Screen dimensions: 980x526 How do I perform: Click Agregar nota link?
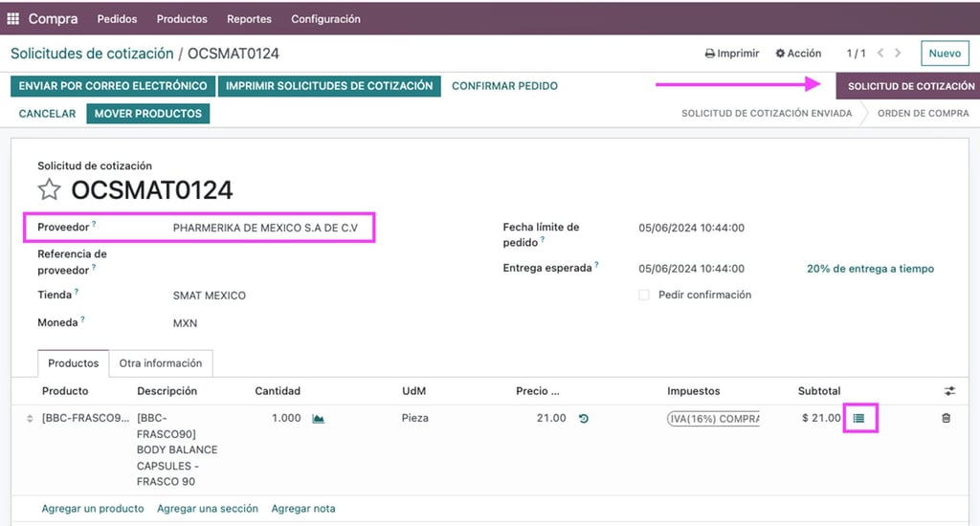pyautogui.click(x=303, y=509)
